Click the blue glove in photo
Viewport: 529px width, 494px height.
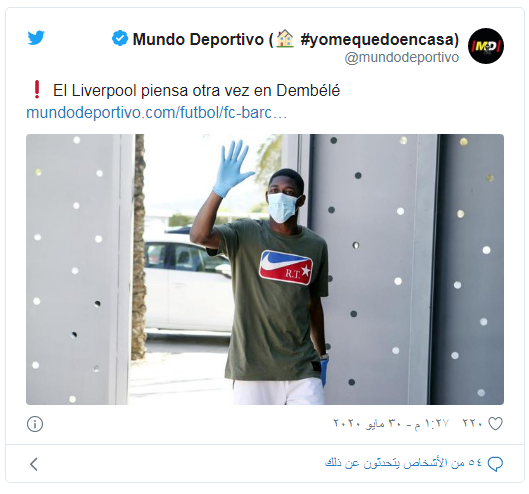pos(232,168)
